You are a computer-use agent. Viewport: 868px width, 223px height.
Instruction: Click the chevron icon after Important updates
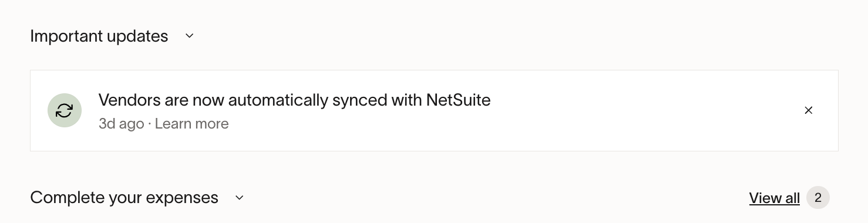pos(189,36)
